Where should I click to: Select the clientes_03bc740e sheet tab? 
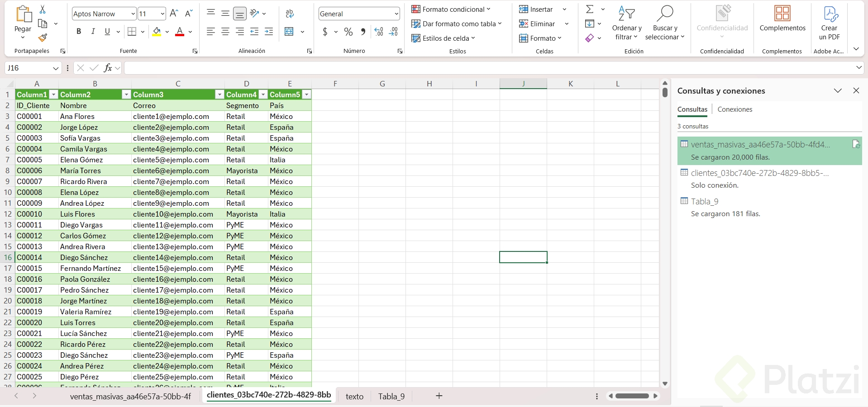coord(269,395)
